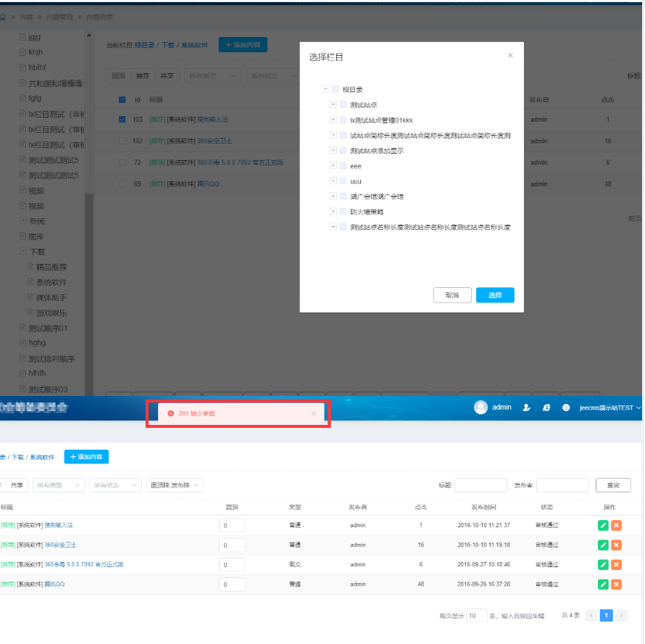Edit the 搜狗输入法 row with the green pencil icon
This screenshot has height=644, width=645.
[x=603, y=525]
